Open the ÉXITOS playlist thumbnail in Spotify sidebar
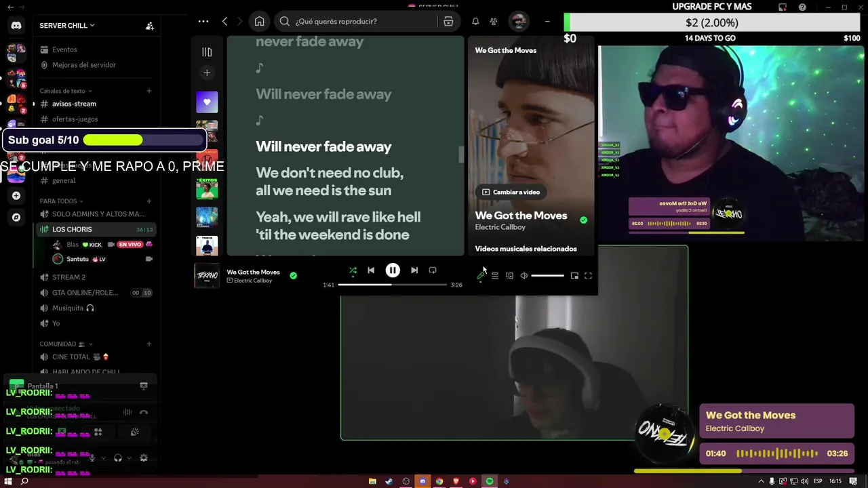The width and height of the screenshot is (868, 488). 207,188
